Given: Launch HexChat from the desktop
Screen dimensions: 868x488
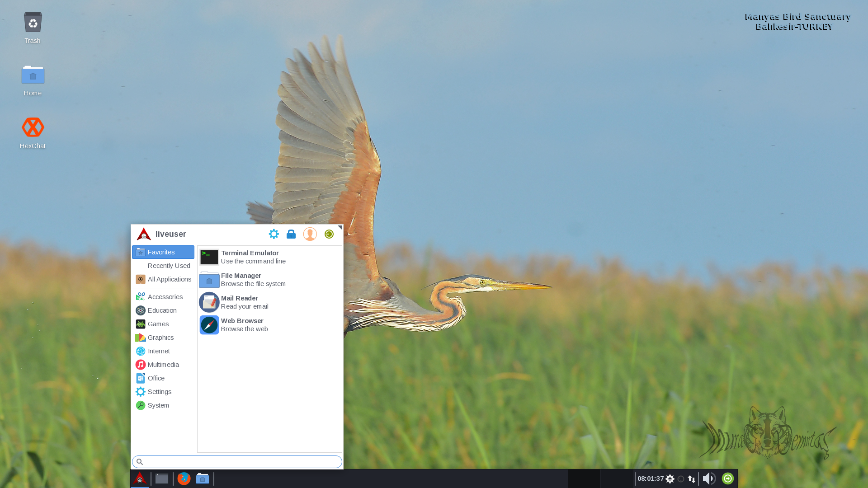Looking at the screenshot, I should click(x=33, y=133).
